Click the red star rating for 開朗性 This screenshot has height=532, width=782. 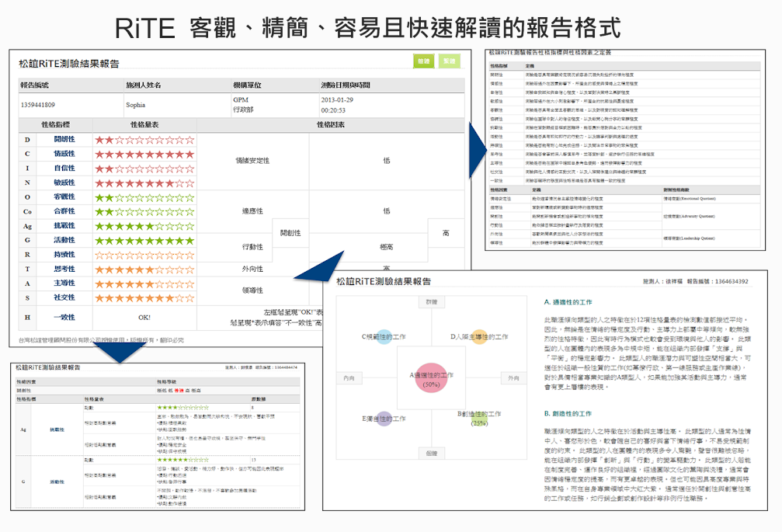tap(144, 140)
